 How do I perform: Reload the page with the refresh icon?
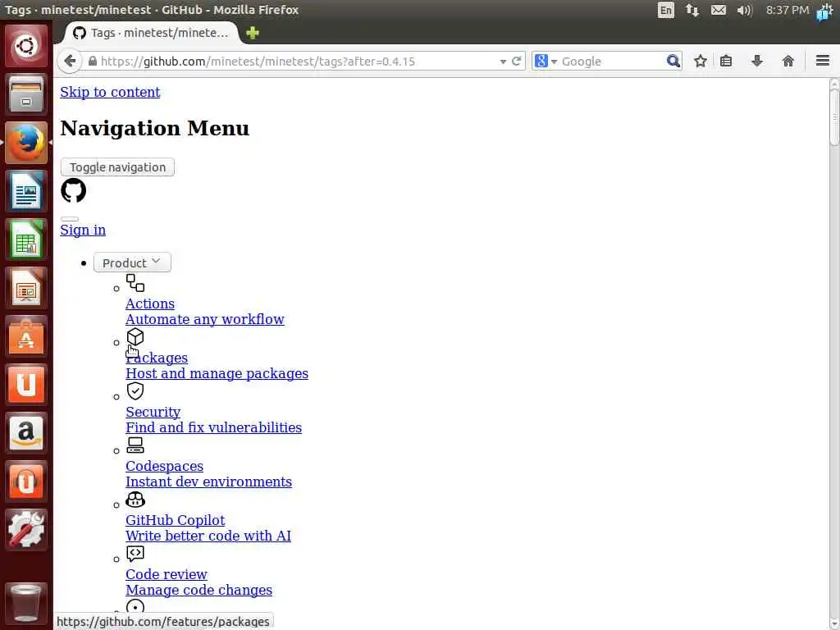pyautogui.click(x=517, y=61)
